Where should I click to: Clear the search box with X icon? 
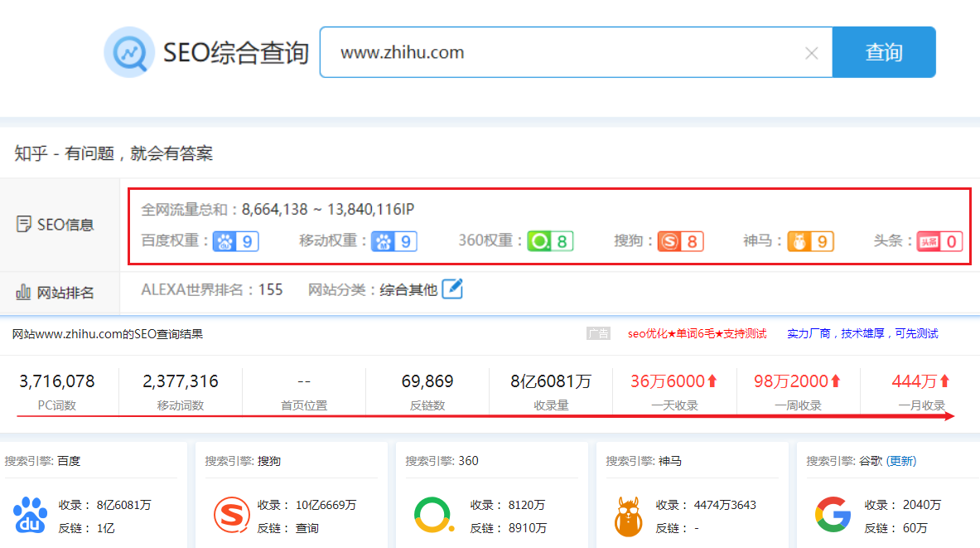coord(811,53)
